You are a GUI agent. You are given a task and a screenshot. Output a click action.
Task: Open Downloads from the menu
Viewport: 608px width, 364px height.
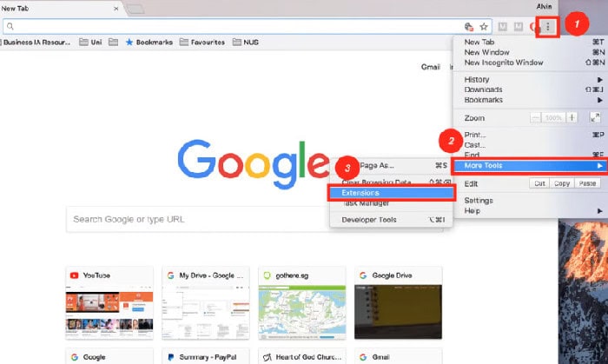pyautogui.click(x=530, y=89)
